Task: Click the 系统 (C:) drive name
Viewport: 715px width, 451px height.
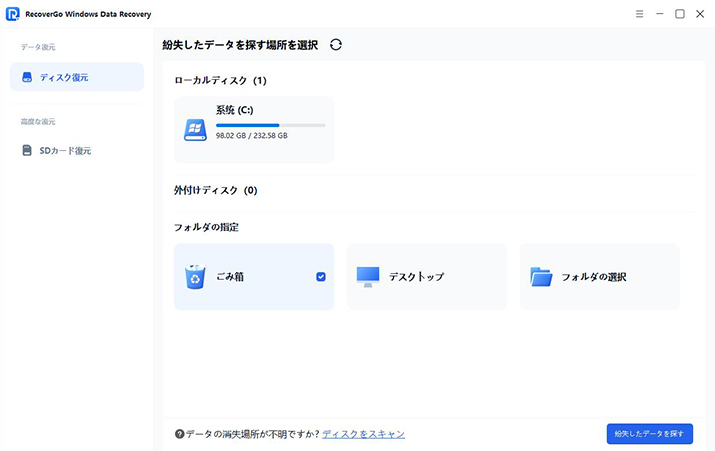Action: coord(234,110)
